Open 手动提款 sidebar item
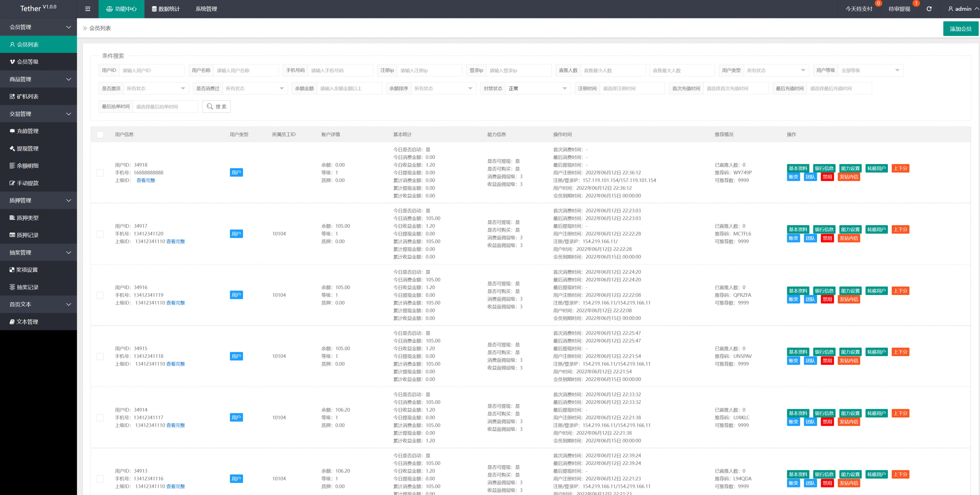The width and height of the screenshot is (980, 495). (27, 183)
